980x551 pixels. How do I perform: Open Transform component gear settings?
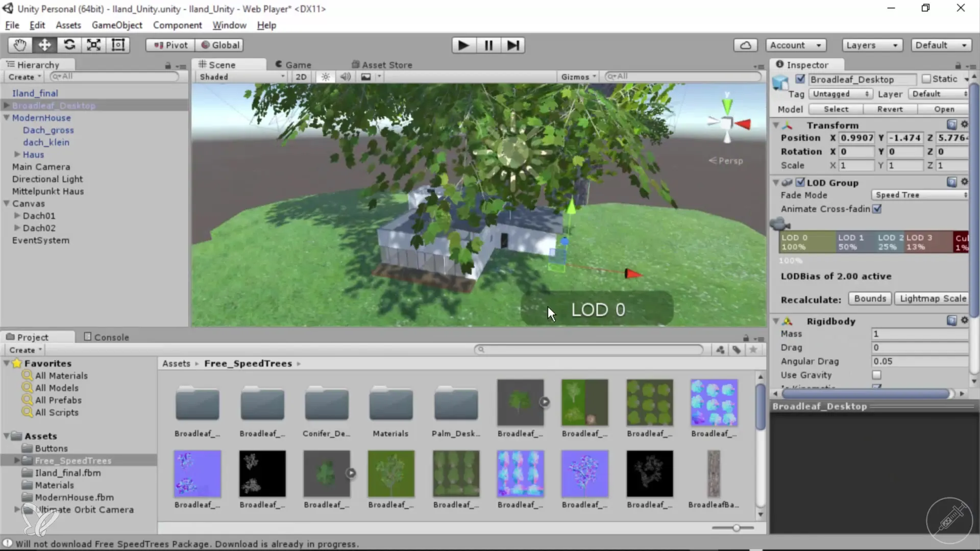pyautogui.click(x=964, y=124)
